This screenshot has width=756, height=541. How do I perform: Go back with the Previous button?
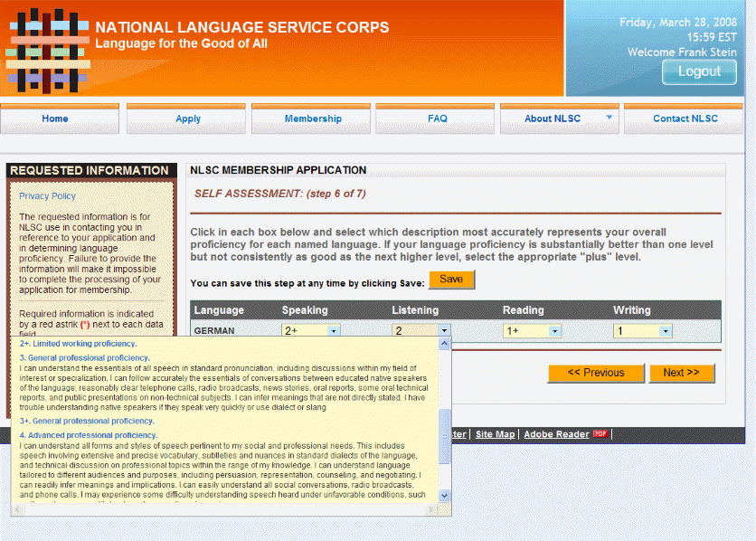pyautogui.click(x=596, y=374)
